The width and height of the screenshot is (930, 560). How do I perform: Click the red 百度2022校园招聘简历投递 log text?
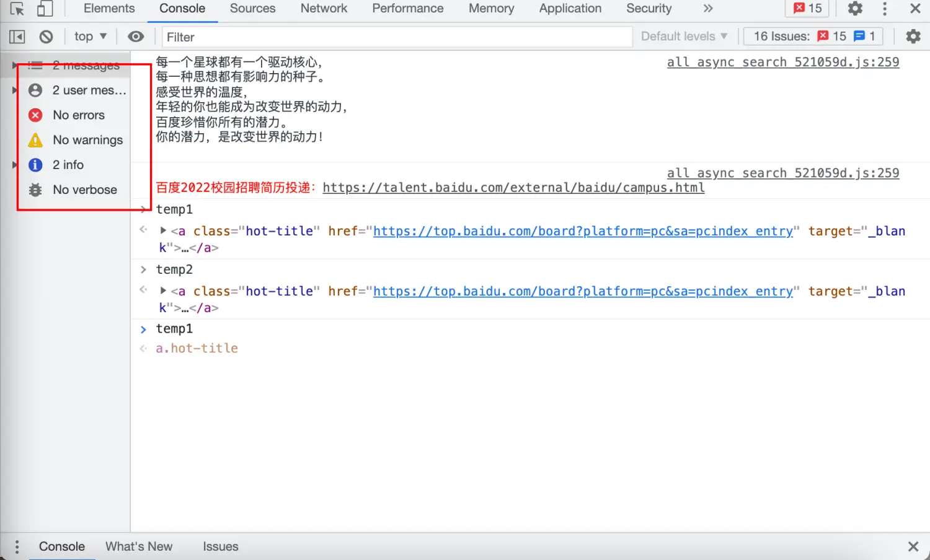click(236, 188)
